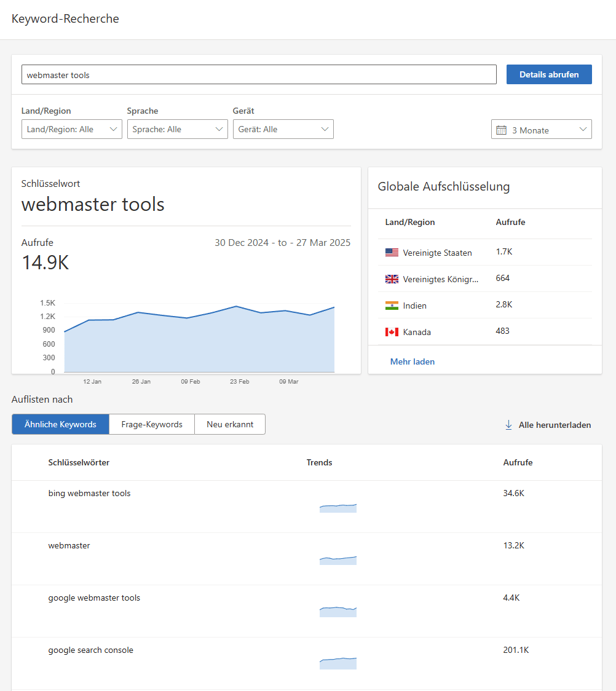Click the webmaster row trend sparkline

[x=338, y=560]
